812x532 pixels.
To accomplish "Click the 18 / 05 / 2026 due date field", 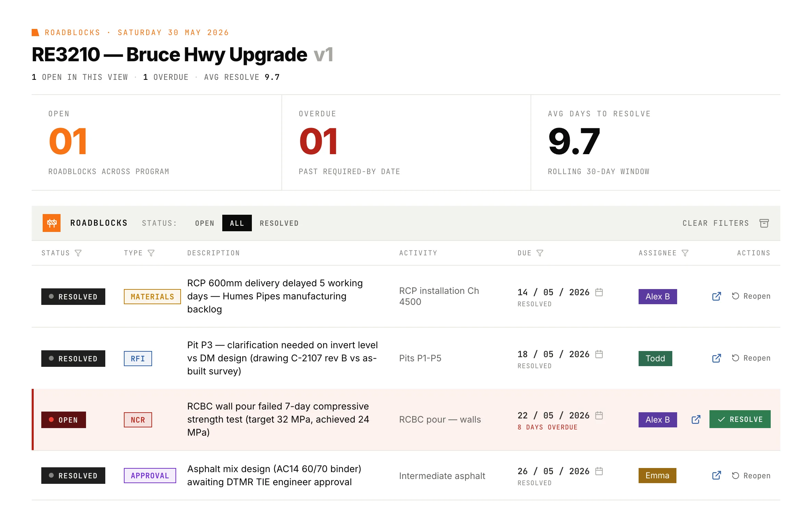I will (554, 354).
